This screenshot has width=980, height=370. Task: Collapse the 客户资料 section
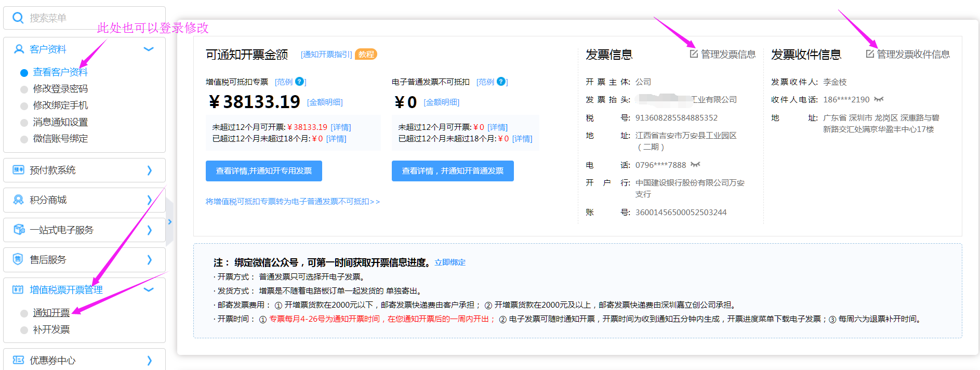point(149,49)
